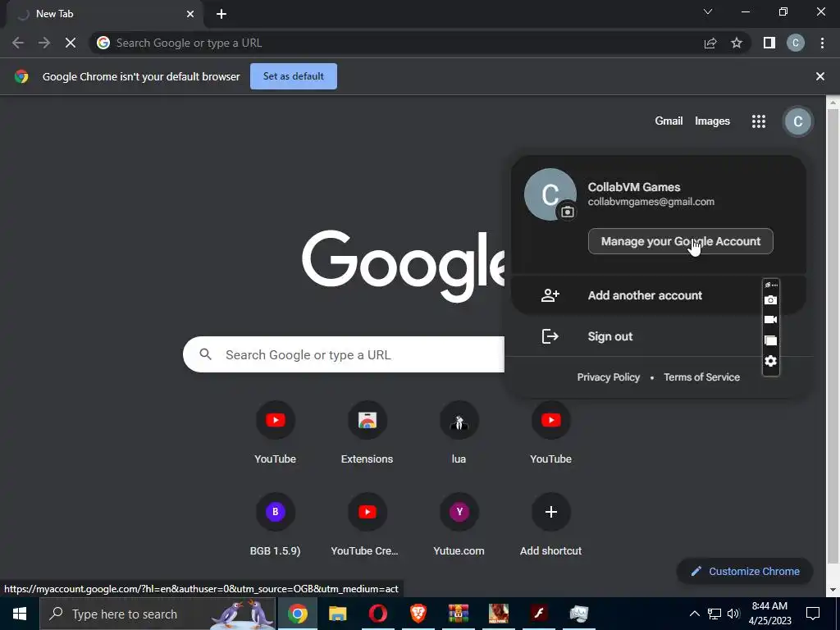Open File Explorer from taskbar
This screenshot has width=840, height=630.
[337, 614]
